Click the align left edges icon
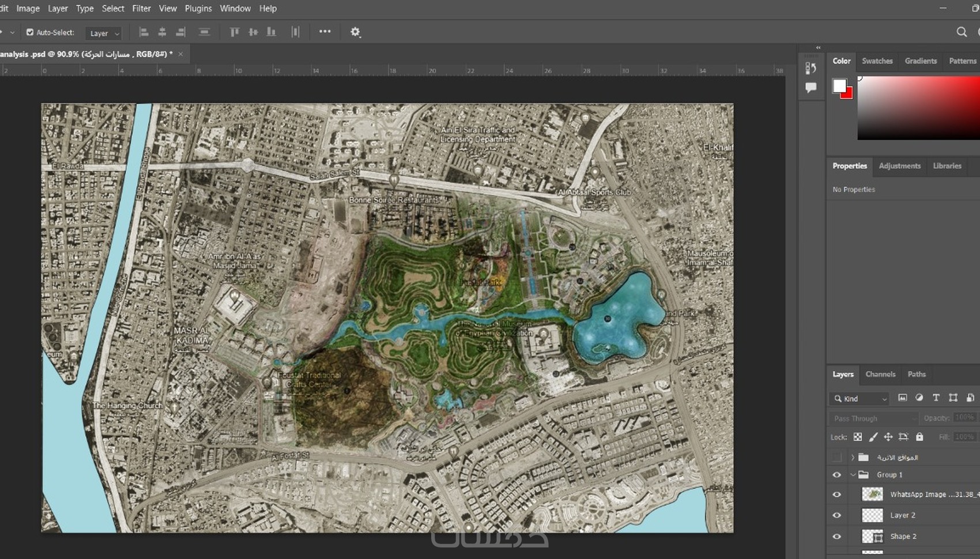980x559 pixels. [144, 32]
